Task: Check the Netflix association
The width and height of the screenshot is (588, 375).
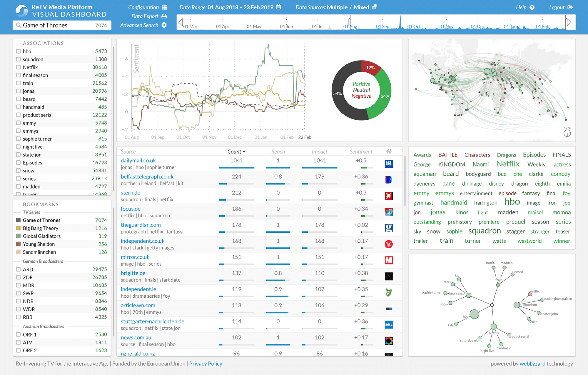Action: point(18,67)
